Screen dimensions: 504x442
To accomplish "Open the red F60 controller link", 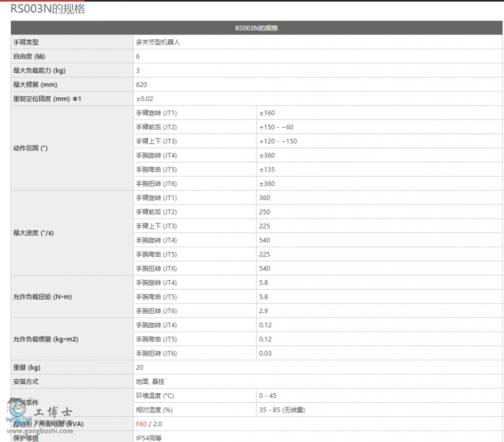I will coord(141,424).
